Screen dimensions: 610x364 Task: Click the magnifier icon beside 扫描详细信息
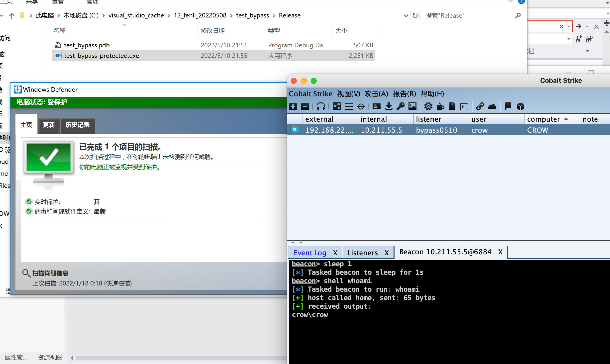click(x=26, y=273)
